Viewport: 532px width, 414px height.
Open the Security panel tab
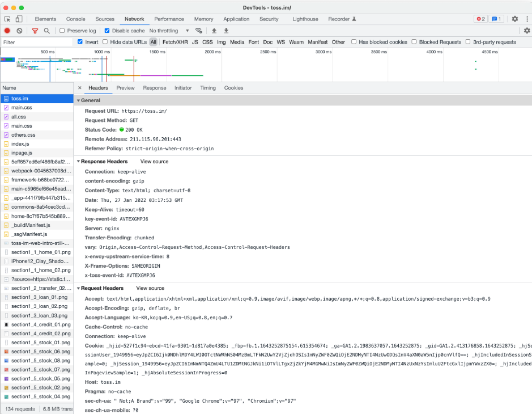[x=269, y=19]
